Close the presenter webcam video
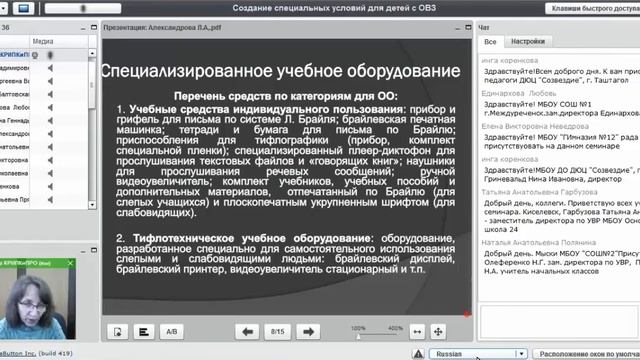640x360 pixels. tap(70, 263)
